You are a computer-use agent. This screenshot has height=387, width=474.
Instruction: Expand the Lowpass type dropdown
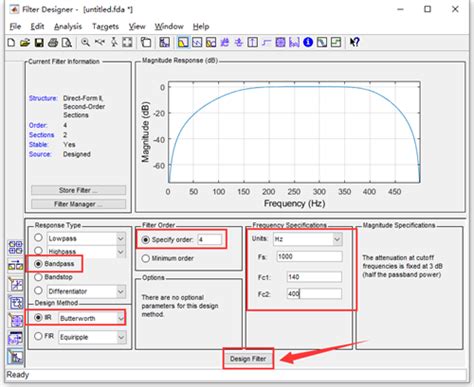click(121, 238)
